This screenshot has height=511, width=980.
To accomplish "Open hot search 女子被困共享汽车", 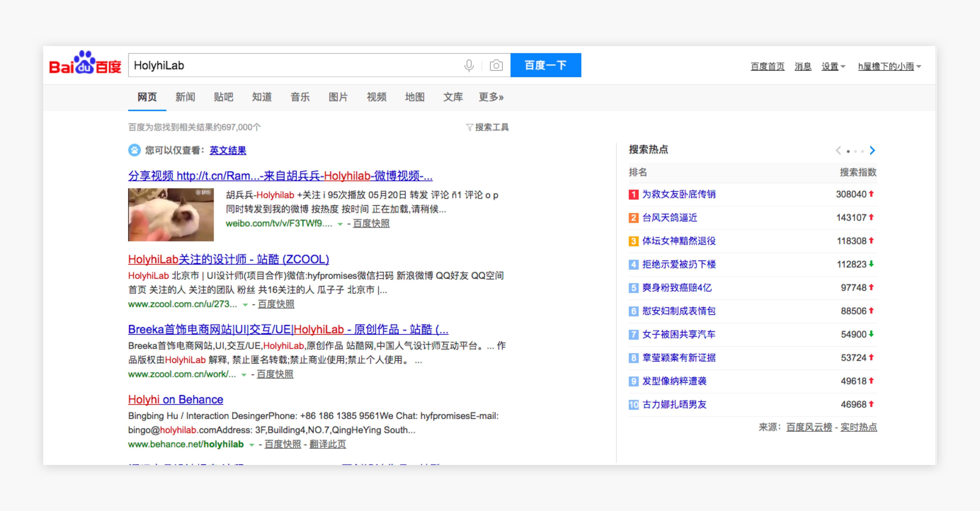I will tap(679, 334).
